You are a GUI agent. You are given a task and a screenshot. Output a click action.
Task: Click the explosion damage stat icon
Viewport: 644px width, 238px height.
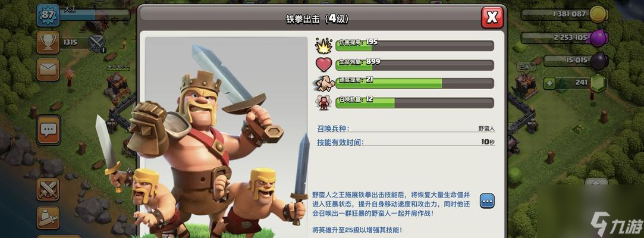tap(323, 46)
